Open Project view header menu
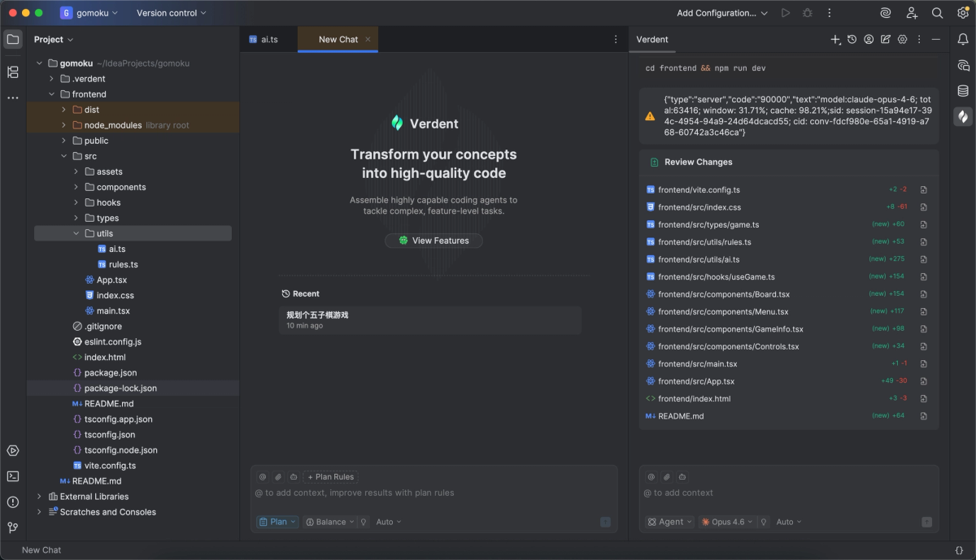Image resolution: width=976 pixels, height=560 pixels. coord(54,39)
